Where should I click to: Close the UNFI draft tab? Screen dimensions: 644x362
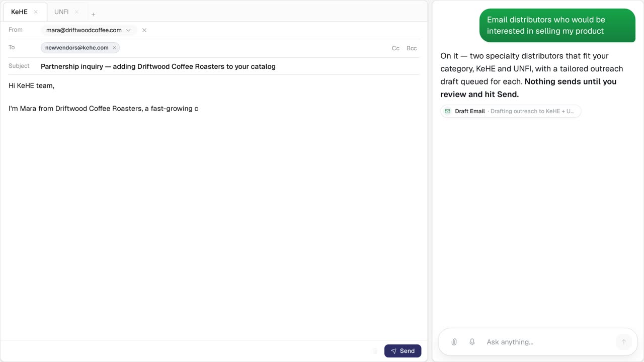76,12
